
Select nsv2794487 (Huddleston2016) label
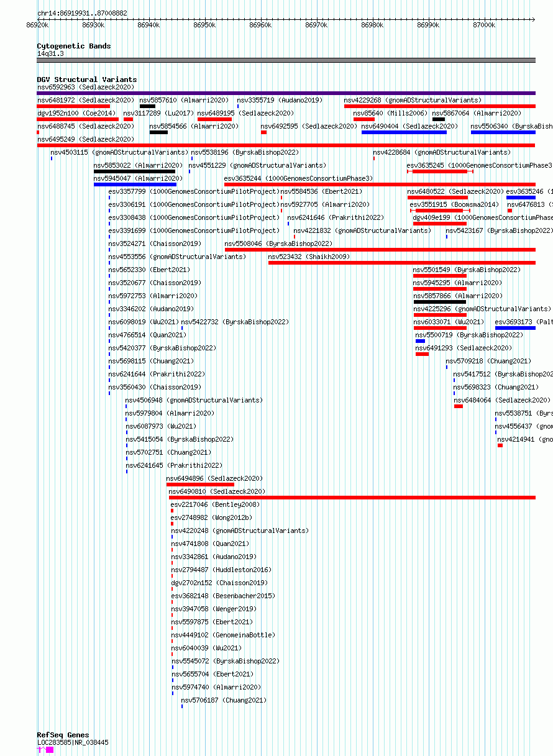[221, 570]
